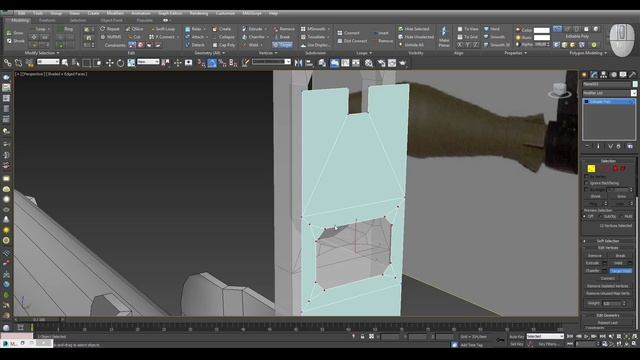Click the Mirror tool icon
Screen dimensions: 640x360
point(298,63)
